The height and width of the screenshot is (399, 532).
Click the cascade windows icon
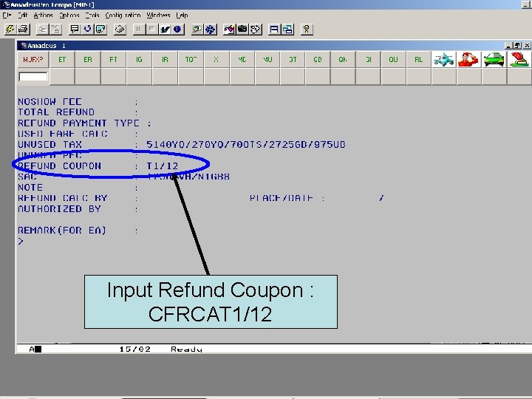click(x=287, y=29)
